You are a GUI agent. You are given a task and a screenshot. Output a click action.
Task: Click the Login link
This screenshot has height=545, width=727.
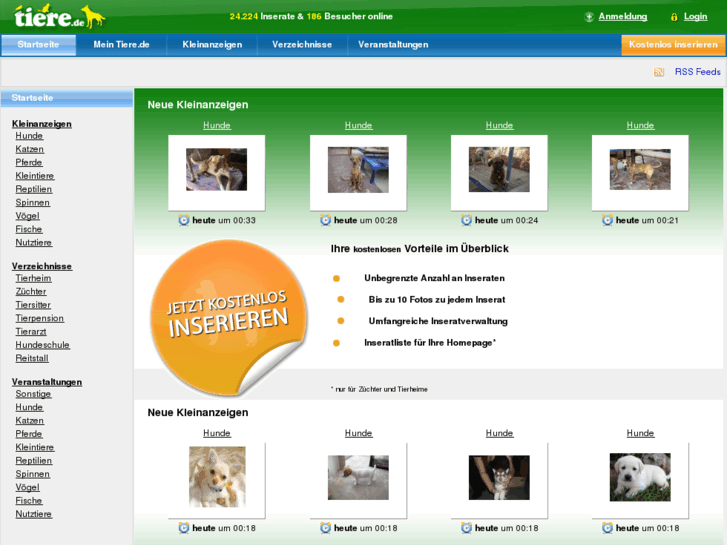pyautogui.click(x=695, y=17)
